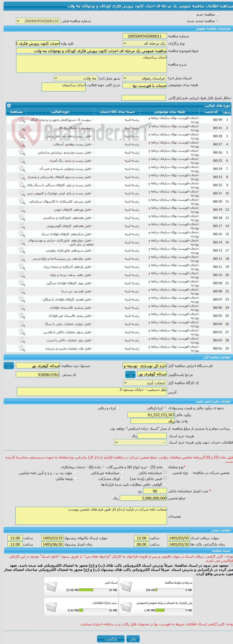233x644 pixels.
Task: Open view icon for row bld-13
Action: pos(21,251)
